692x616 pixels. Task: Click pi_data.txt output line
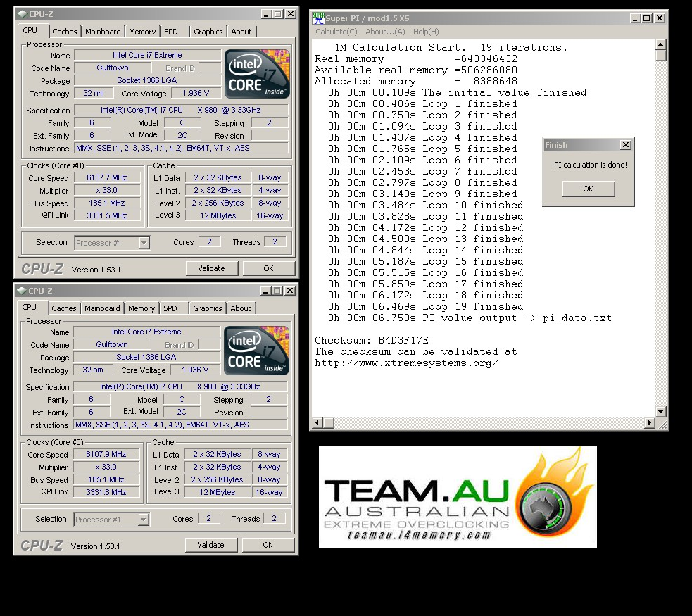coord(470,318)
